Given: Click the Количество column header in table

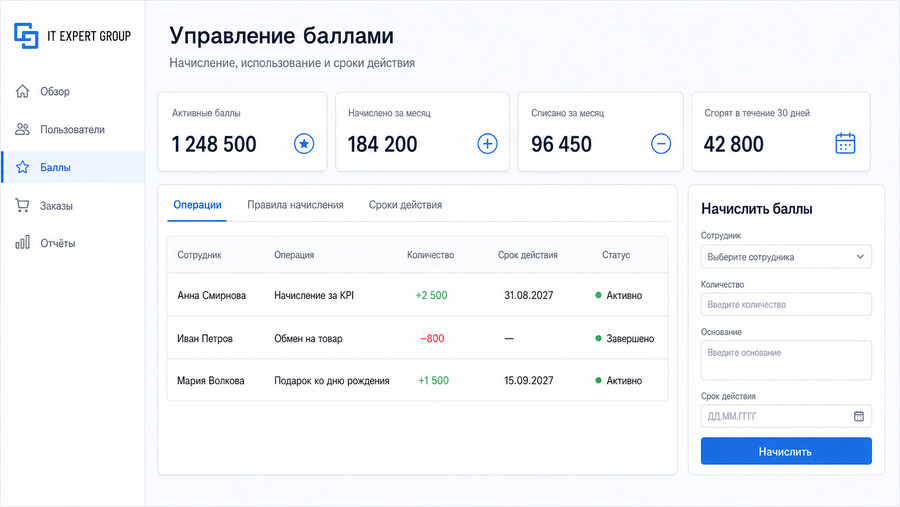Looking at the screenshot, I should pos(430,254).
